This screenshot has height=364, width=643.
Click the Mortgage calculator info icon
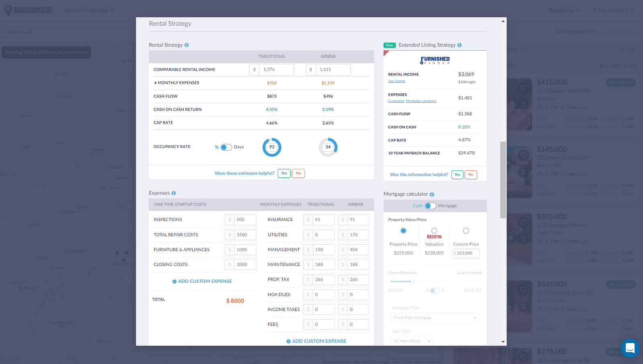tap(432, 194)
